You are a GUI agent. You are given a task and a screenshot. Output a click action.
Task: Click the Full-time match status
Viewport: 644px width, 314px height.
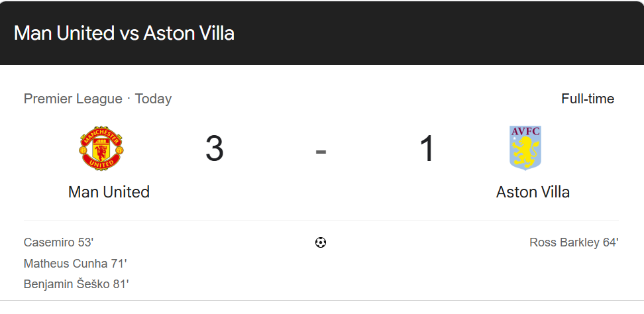pyautogui.click(x=587, y=99)
